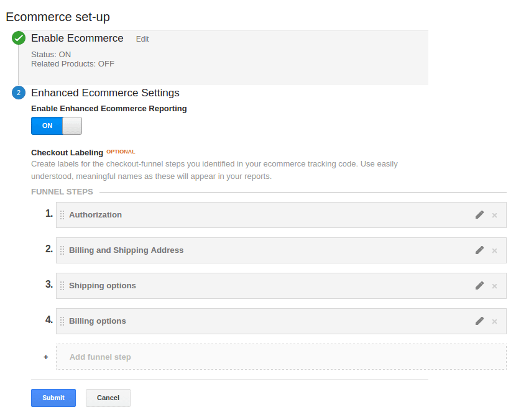This screenshot has width=516, height=420.
Task: Cancel the ecommerce set-up changes
Action: pyautogui.click(x=108, y=398)
